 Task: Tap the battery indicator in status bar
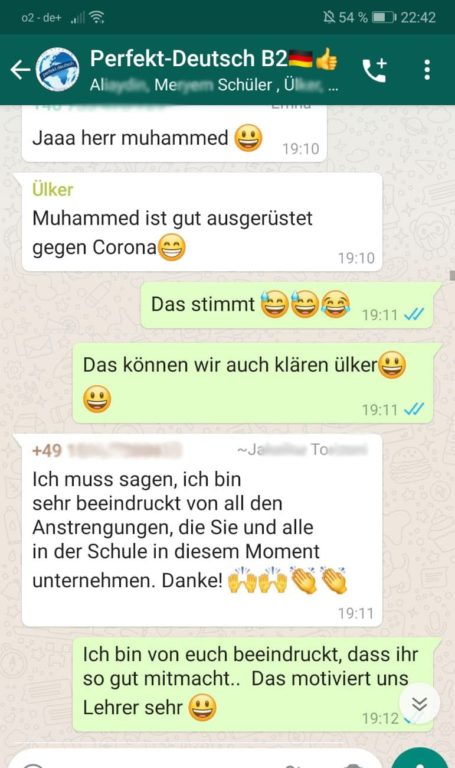384,18
